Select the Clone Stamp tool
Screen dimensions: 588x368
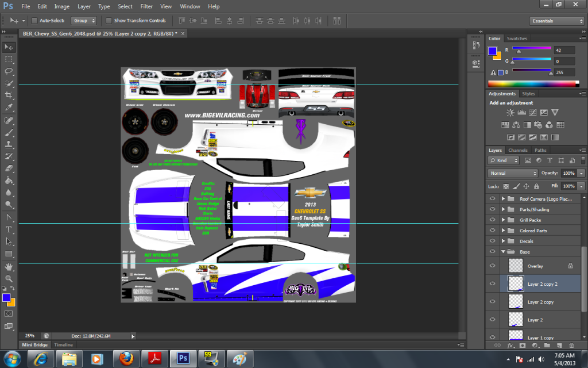point(9,144)
